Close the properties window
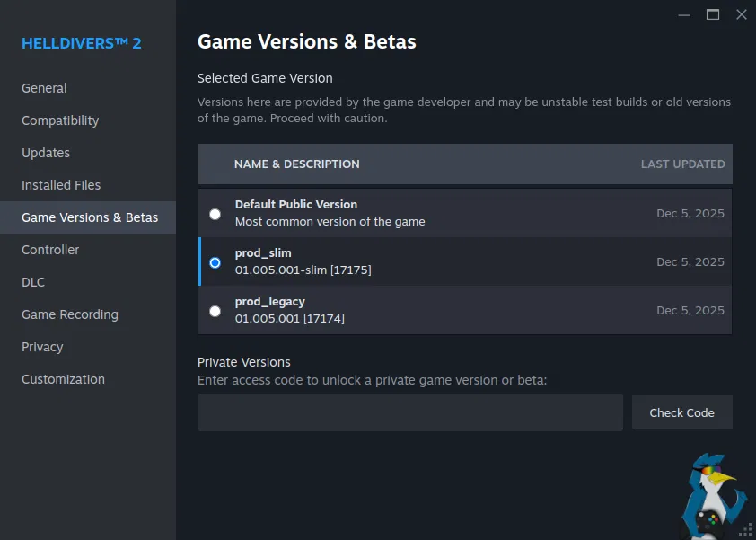Viewport: 756px width, 540px height. click(x=741, y=14)
